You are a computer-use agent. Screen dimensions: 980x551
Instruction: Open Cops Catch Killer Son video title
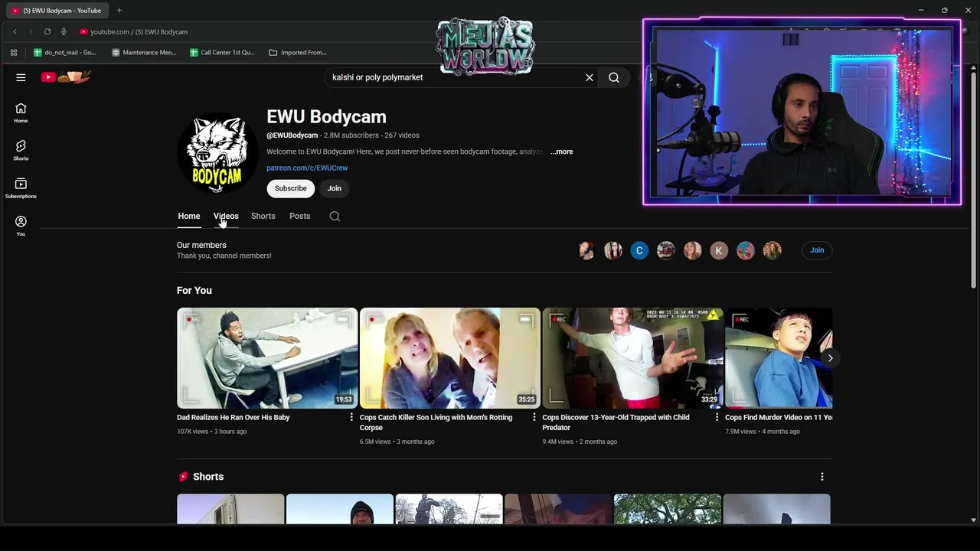pyautogui.click(x=436, y=422)
